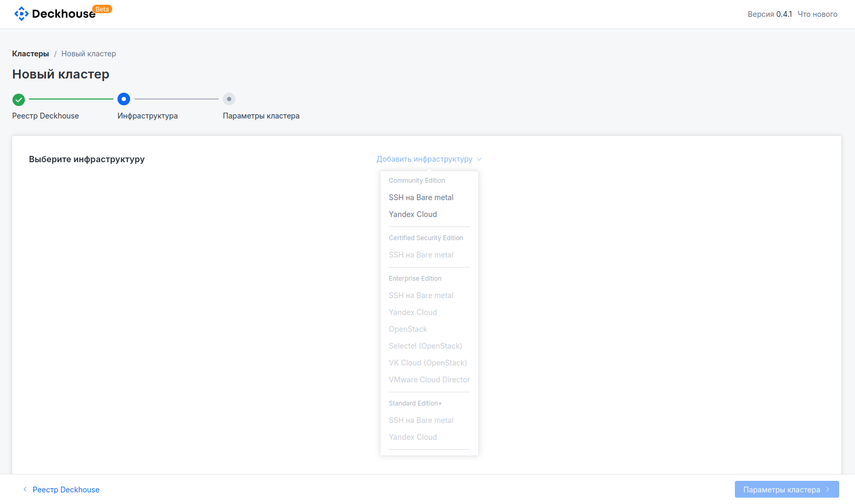
Task: Select Community Edition SSH на Bare metal
Action: 421,197
